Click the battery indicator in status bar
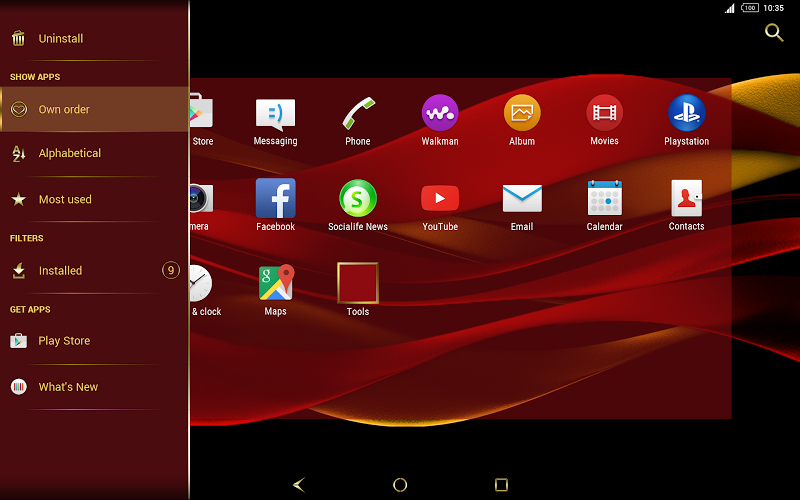This screenshot has width=800, height=500. (749, 8)
